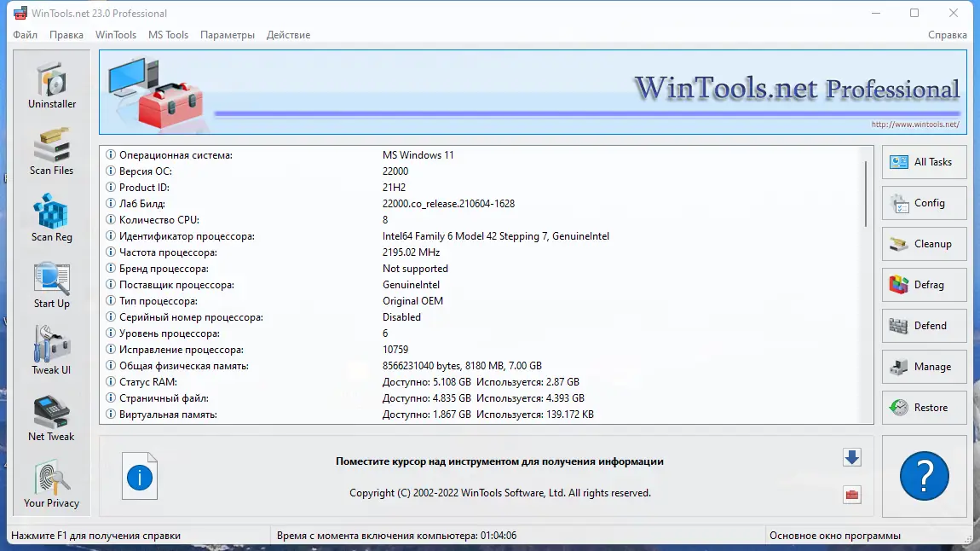Start the Cleanup tool
The height and width of the screenshot is (551, 980).
coord(924,244)
